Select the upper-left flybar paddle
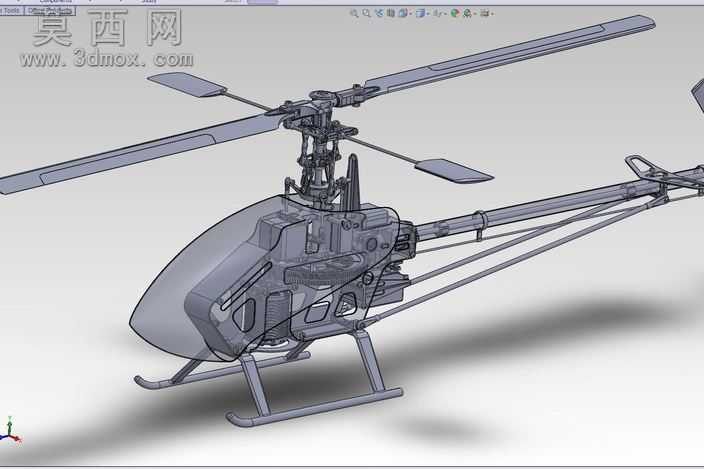The image size is (704, 469). pyautogui.click(x=188, y=85)
